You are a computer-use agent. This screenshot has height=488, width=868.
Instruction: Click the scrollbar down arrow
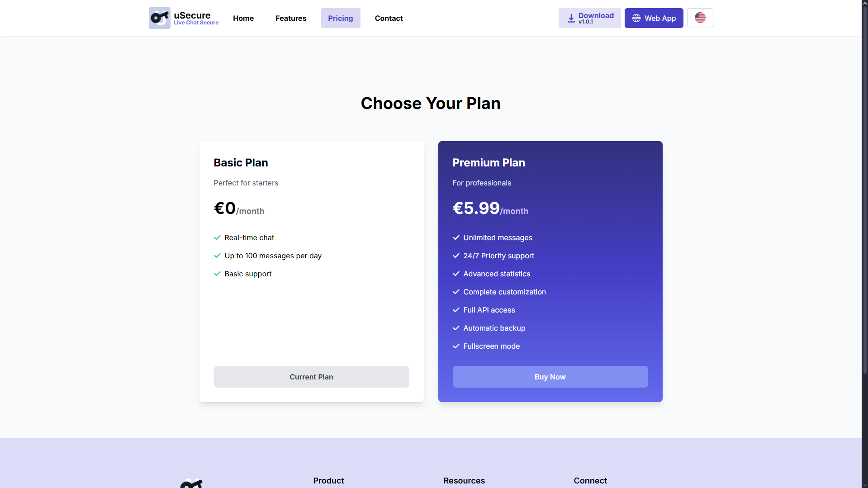[x=865, y=485]
